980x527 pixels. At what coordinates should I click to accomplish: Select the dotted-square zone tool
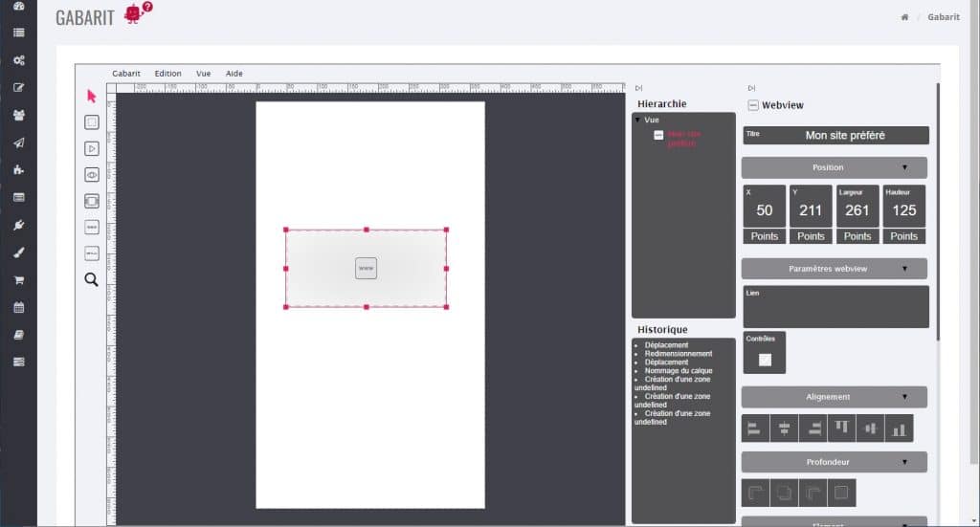(92, 122)
